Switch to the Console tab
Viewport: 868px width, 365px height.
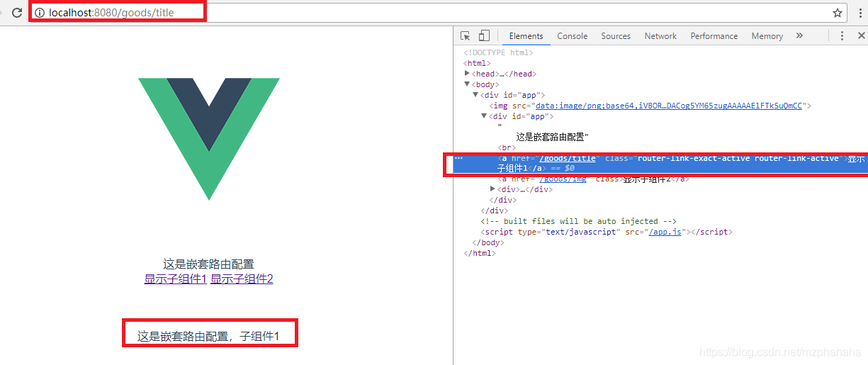click(x=573, y=36)
